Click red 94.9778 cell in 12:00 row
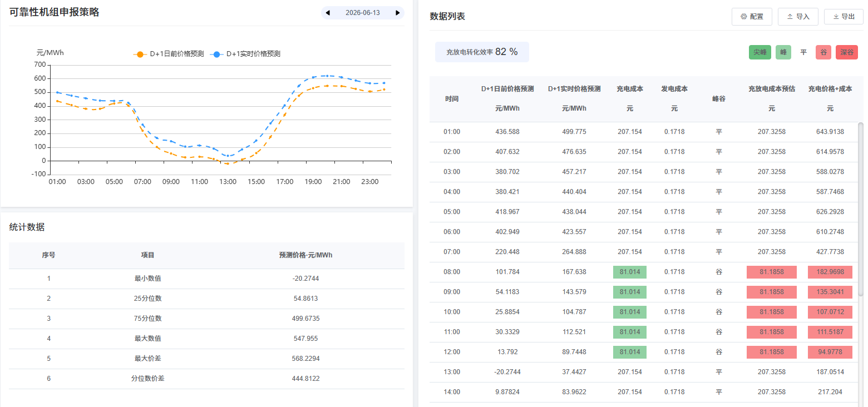The width and height of the screenshot is (868, 407). 830,352
